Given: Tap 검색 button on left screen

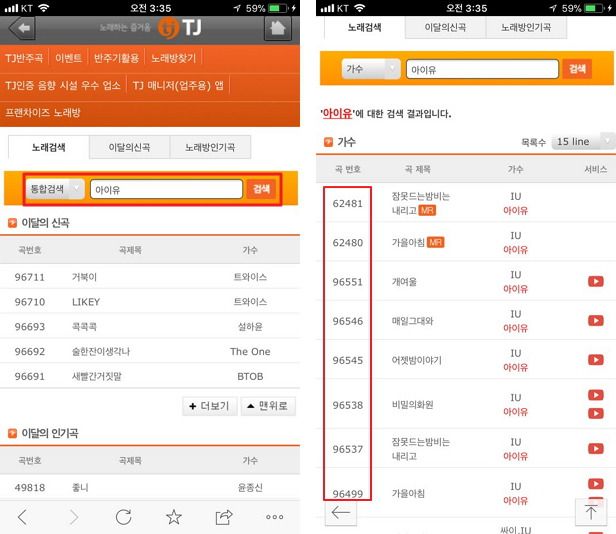Looking at the screenshot, I should click(x=262, y=189).
